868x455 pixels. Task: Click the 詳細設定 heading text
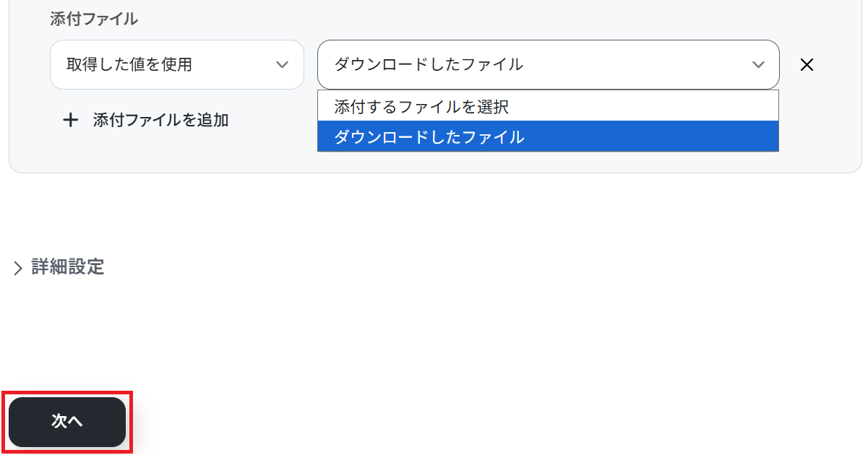pos(68,267)
